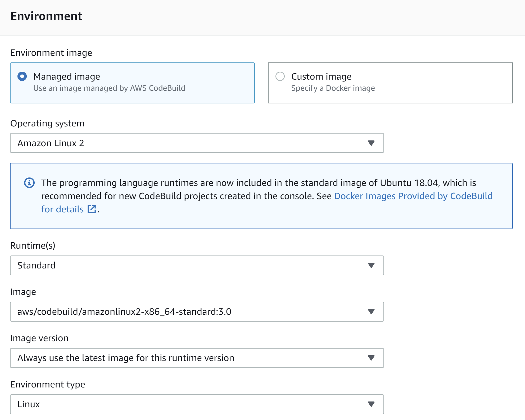Click the info icon in the notice box

(x=29, y=183)
